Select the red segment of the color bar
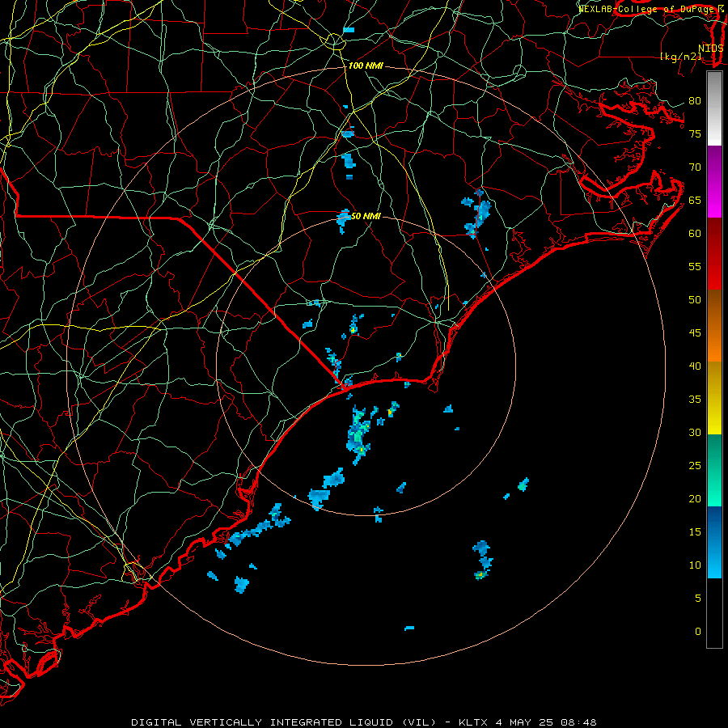This screenshot has width=728, height=728. coord(714,254)
